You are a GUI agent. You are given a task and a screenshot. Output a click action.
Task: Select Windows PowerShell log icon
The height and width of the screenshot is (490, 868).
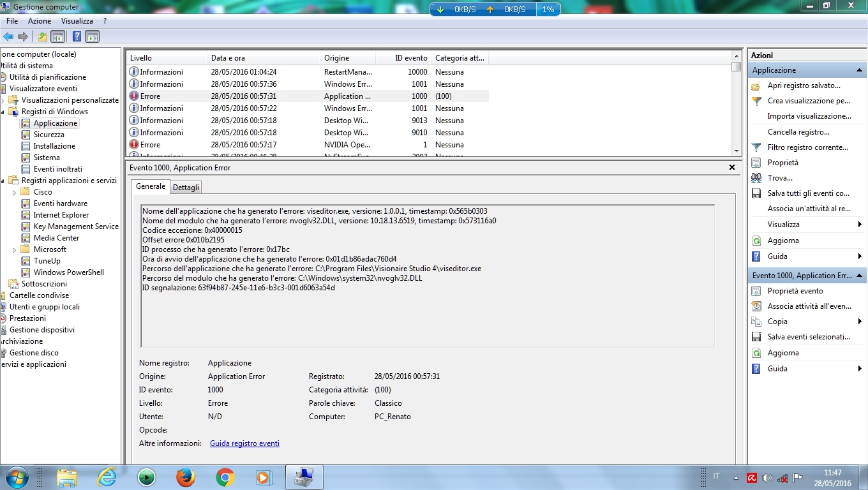pyautogui.click(x=26, y=272)
